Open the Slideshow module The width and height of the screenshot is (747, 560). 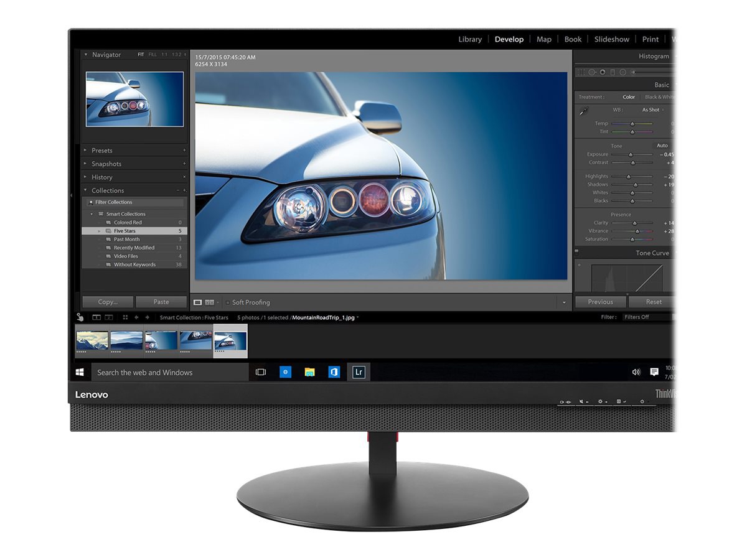(611, 39)
